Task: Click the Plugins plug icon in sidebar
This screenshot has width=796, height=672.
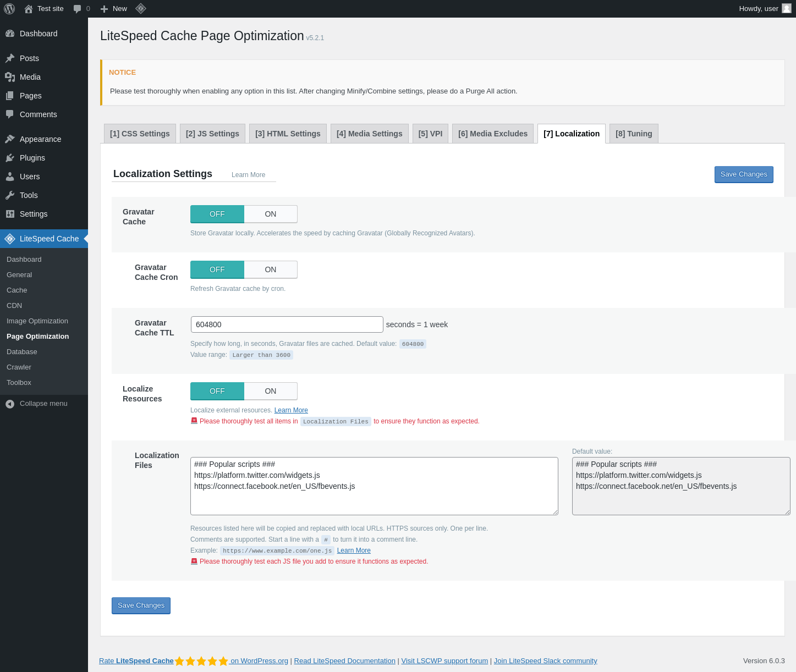Action: [10, 158]
